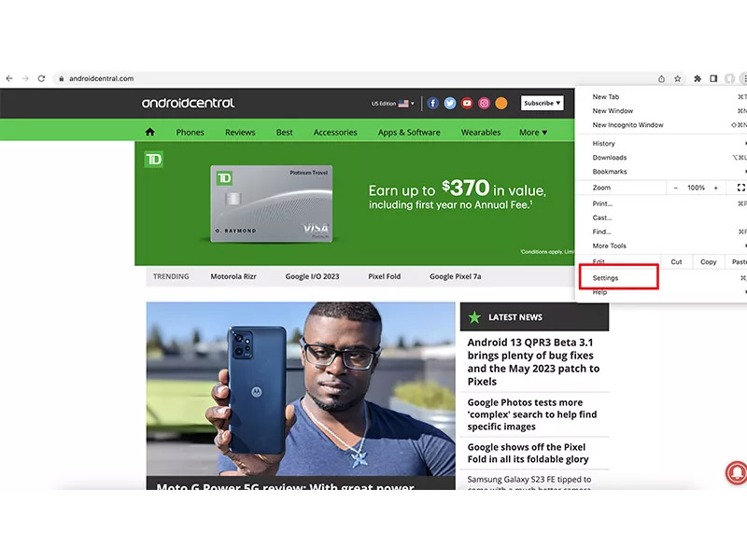
Task: Open Android Central's YouTube channel
Action: point(467,104)
